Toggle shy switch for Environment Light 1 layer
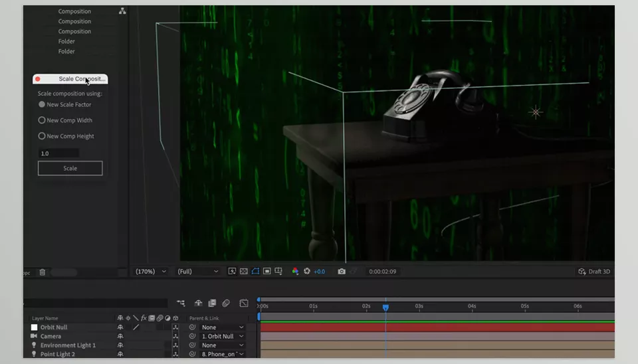638x364 pixels. tap(120, 345)
